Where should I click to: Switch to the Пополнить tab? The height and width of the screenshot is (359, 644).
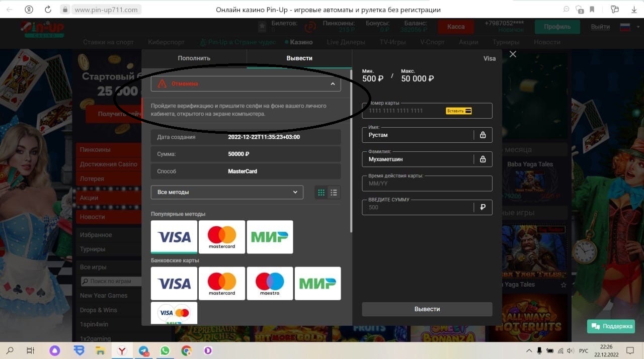(194, 58)
